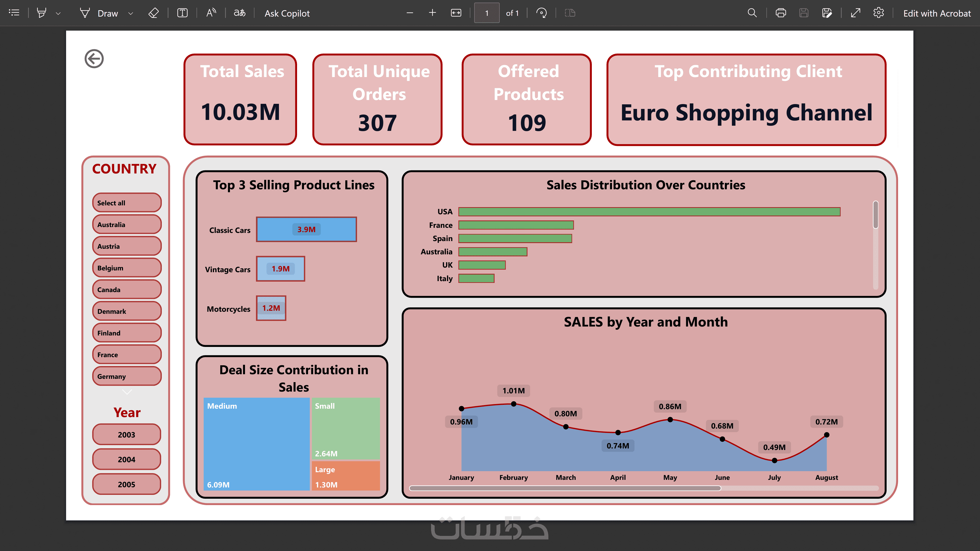Open the find search magnifier
980x551 pixels.
pyautogui.click(x=752, y=13)
